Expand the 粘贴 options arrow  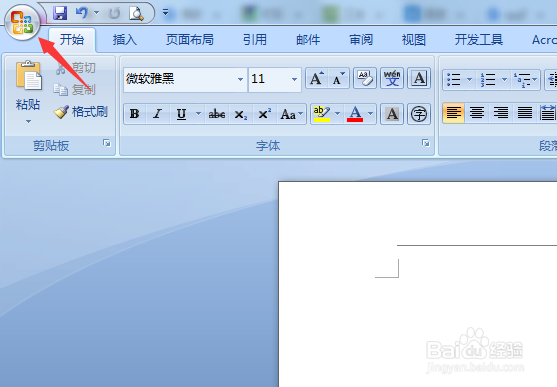coord(28,122)
